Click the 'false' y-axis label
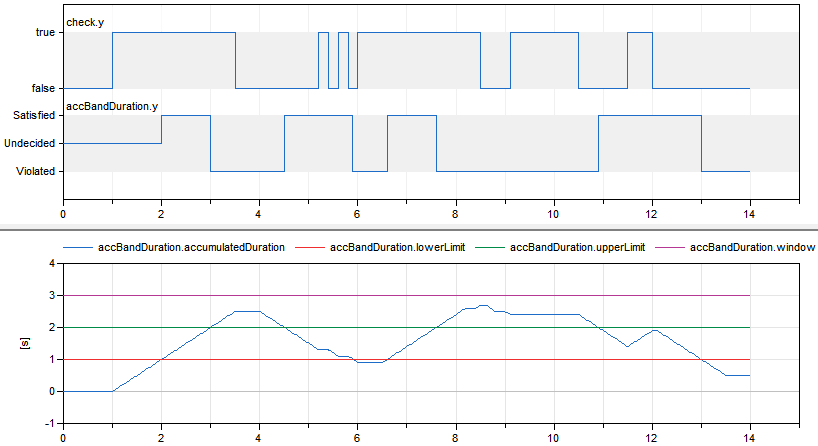Image resolution: width=818 pixels, height=446 pixels. click(x=41, y=89)
